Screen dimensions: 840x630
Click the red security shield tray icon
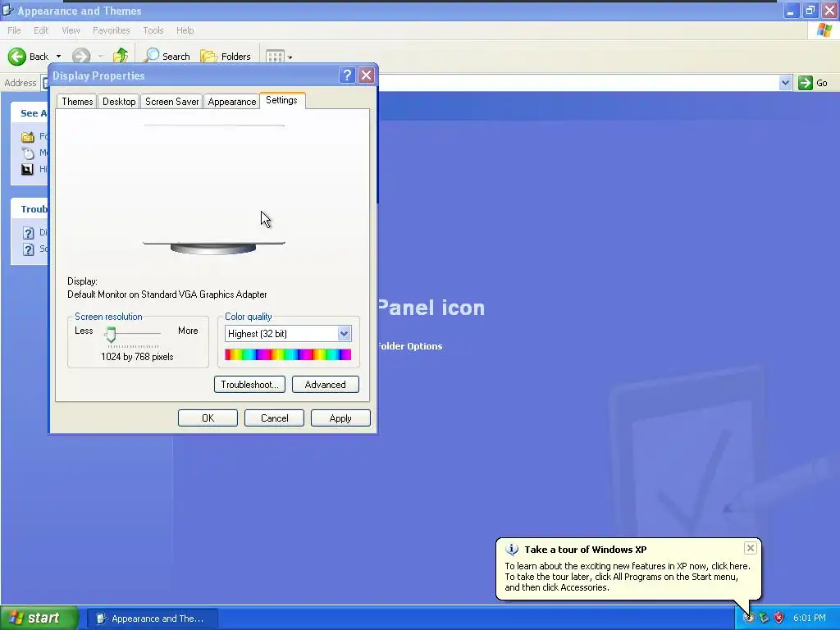tap(779, 619)
